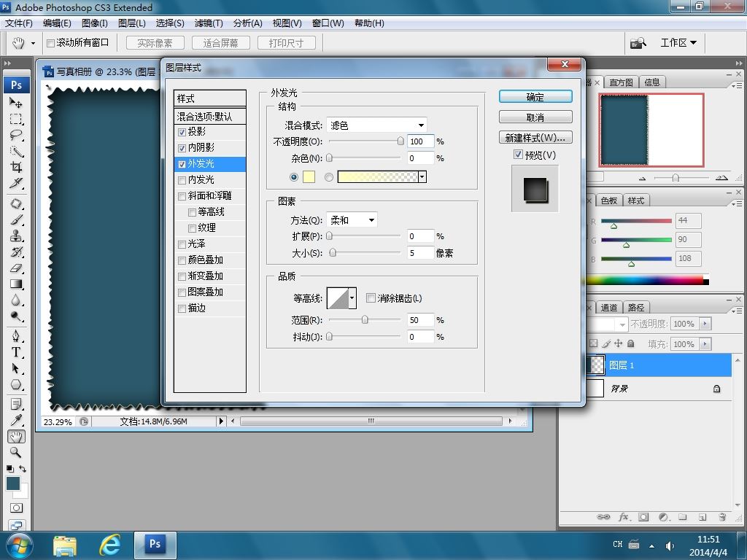
Task: Toggle the 内阴影 inner shadow checkbox
Action: click(182, 148)
